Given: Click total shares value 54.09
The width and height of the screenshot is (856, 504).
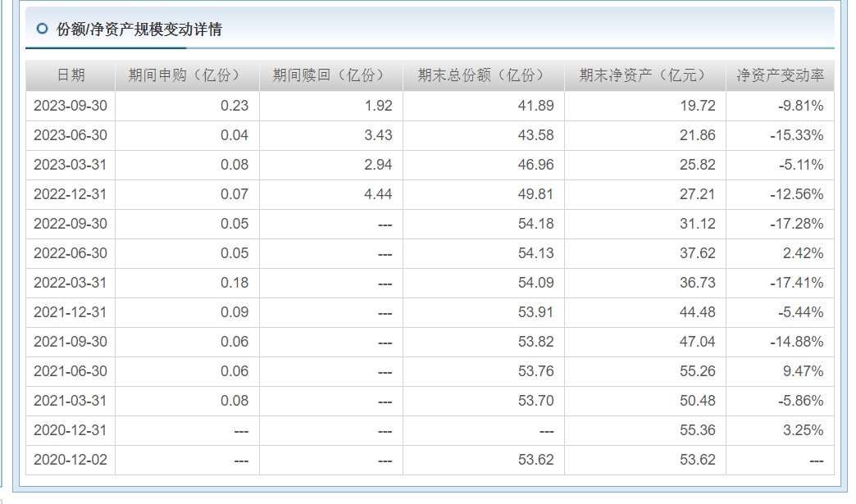Looking at the screenshot, I should click(536, 283).
